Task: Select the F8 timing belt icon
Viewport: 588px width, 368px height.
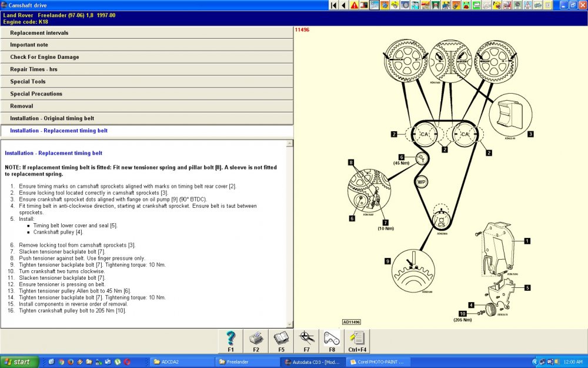Action: point(332,342)
